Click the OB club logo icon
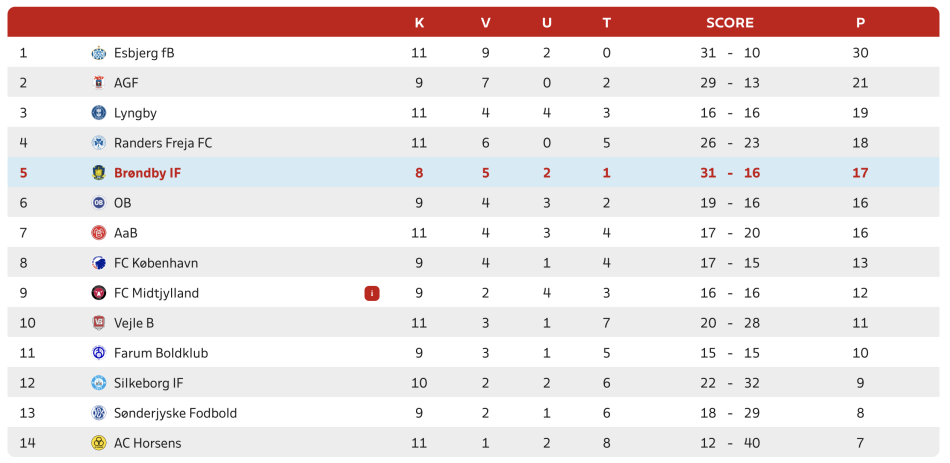Screen dimensions: 950x463 coord(99,203)
